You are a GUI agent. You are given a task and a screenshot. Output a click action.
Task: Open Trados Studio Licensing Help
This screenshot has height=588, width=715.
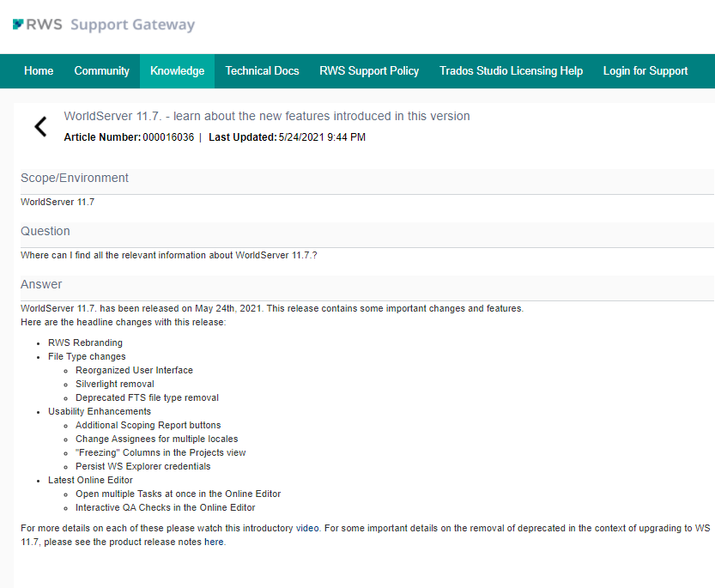click(x=512, y=71)
